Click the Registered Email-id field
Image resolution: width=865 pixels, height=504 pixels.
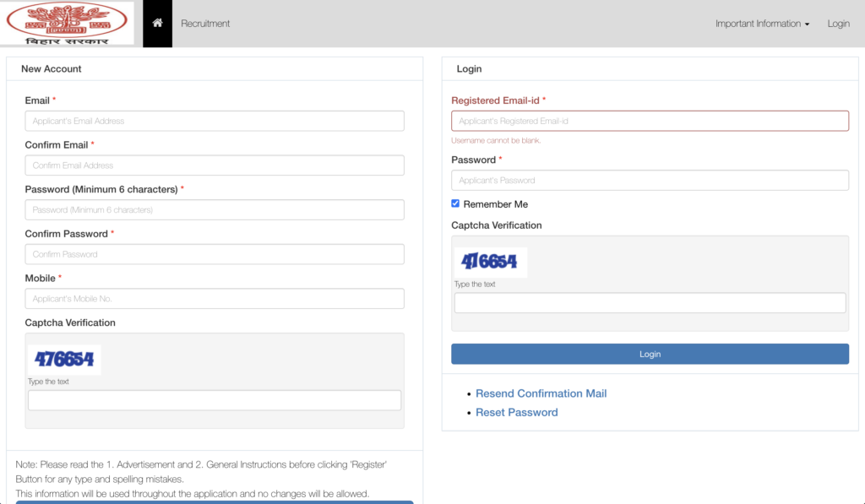650,121
